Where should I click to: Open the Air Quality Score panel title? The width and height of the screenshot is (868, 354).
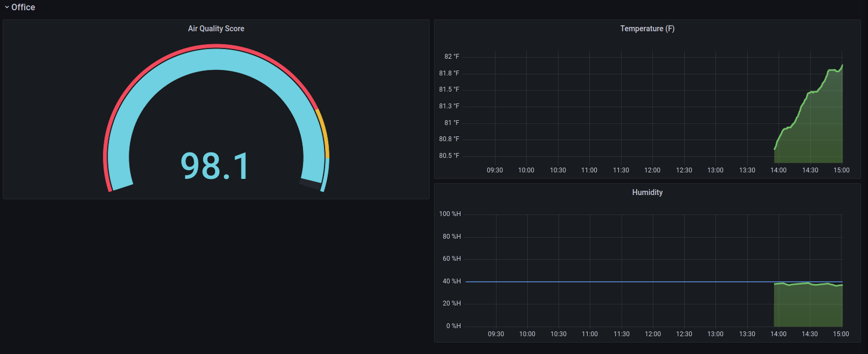[x=216, y=29]
